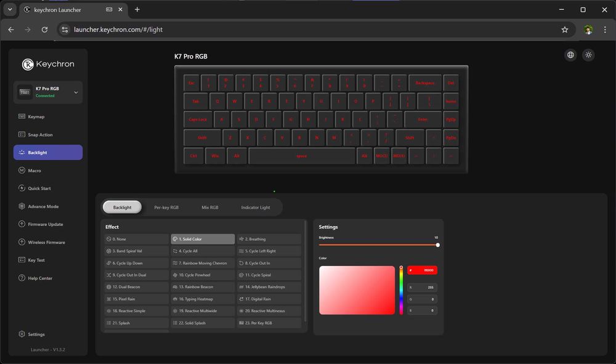Open Chrome profile avatar
The width and height of the screenshot is (616, 364).
tap(588, 30)
